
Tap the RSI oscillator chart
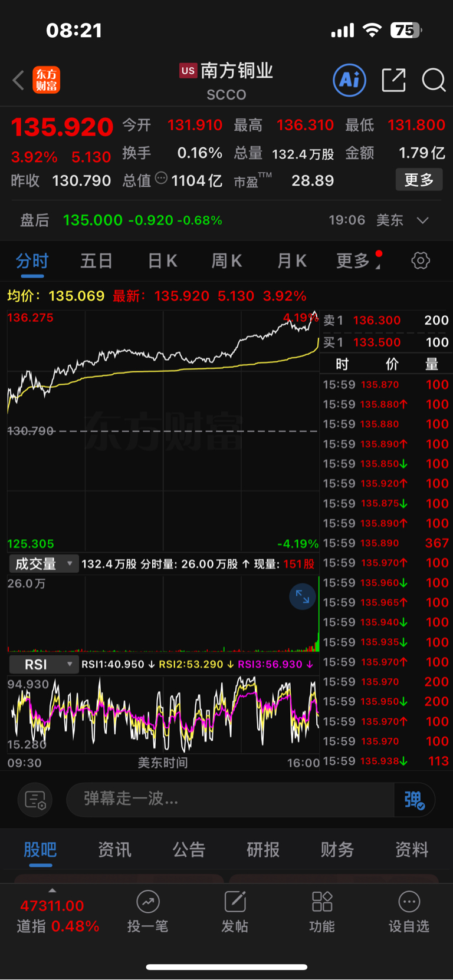click(163, 714)
